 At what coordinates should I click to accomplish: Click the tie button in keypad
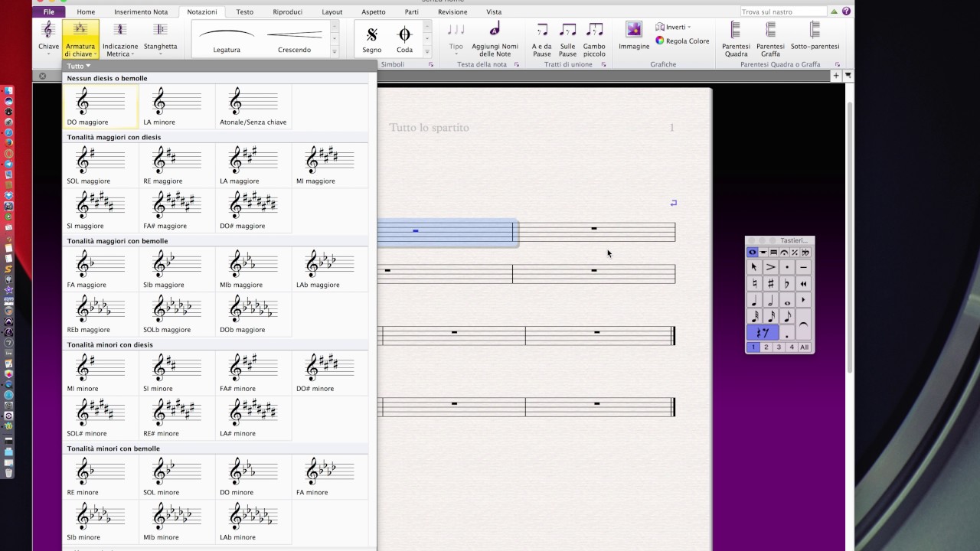pos(804,324)
